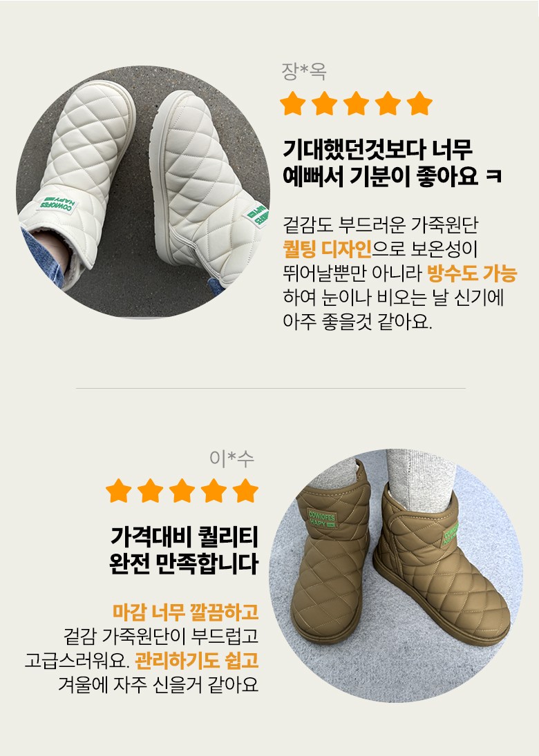The image size is (539, 756).
Task: Click the first star in 장*옥's rating
Action: (293, 104)
